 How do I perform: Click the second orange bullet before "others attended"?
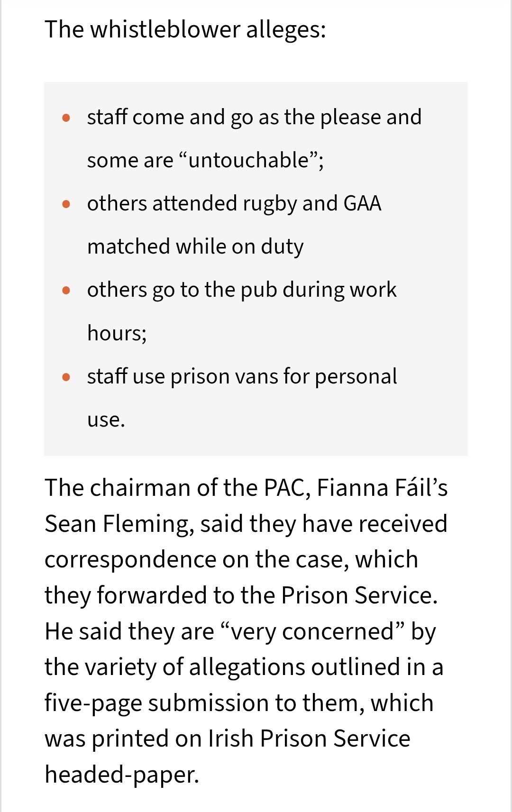pyautogui.click(x=66, y=204)
